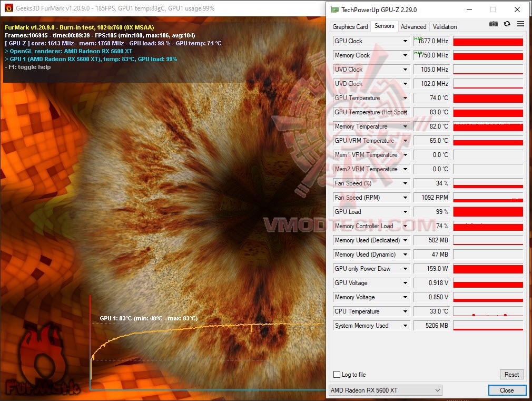The image size is (532, 401).
Task: Expand the CPU Temperature dropdown
Action: [405, 311]
